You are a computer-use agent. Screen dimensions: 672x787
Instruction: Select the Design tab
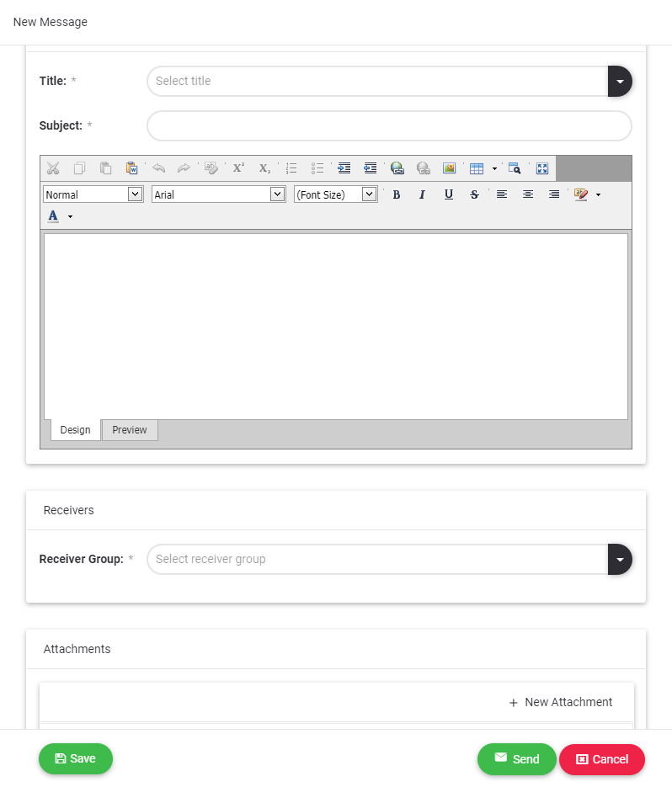pyautogui.click(x=75, y=430)
